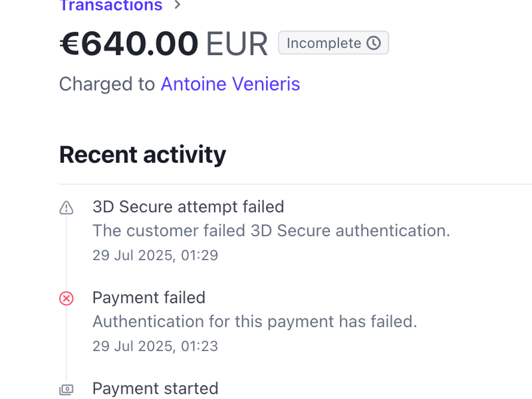Click the €640.00 payment amount

coord(129,44)
